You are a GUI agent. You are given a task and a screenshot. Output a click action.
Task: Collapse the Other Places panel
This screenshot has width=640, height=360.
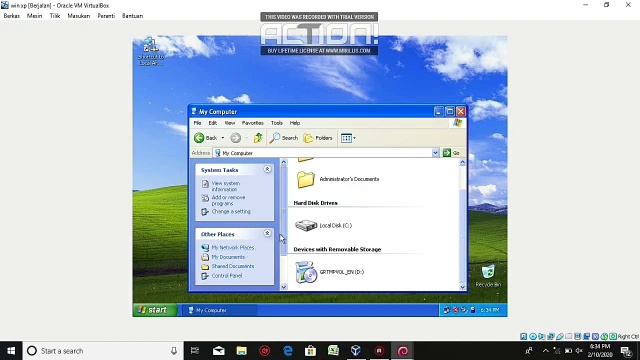(267, 233)
